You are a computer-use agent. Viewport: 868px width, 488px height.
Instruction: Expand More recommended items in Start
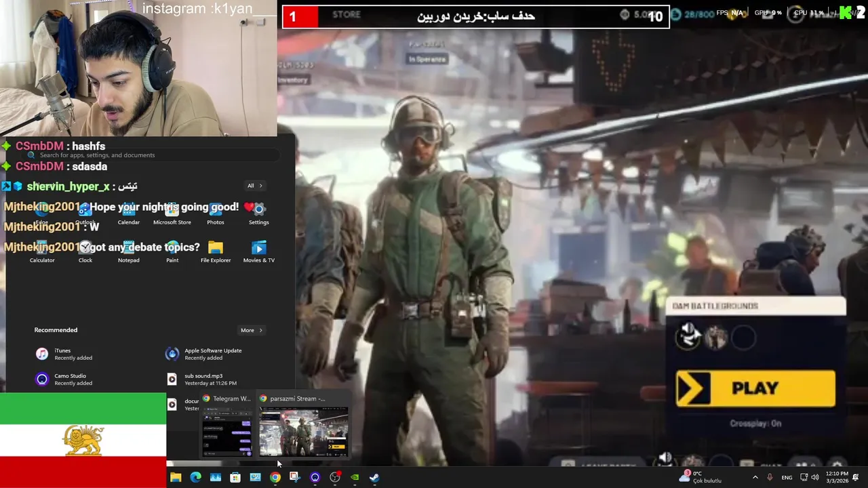pos(252,330)
